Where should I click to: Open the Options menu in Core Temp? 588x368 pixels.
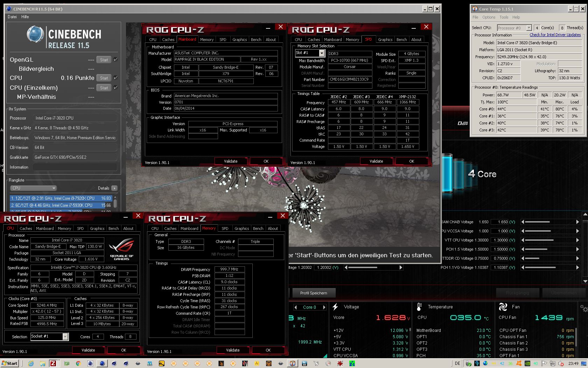click(489, 17)
